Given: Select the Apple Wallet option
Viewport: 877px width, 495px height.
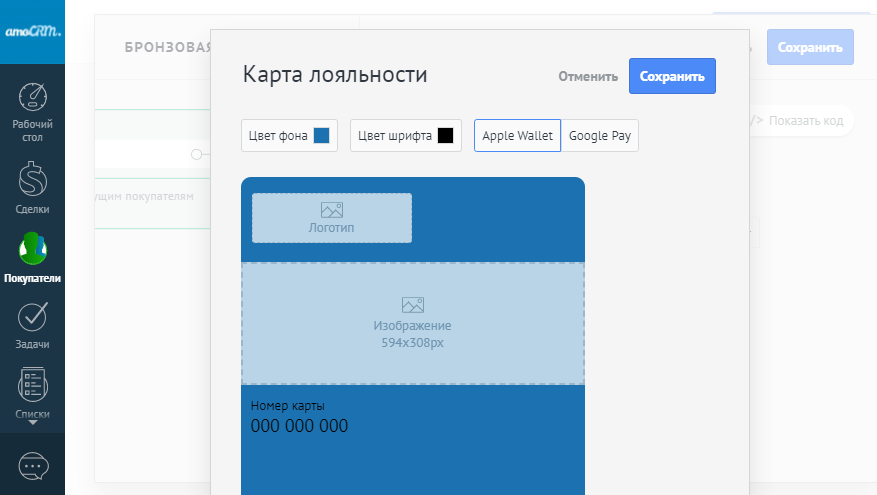Looking at the screenshot, I should coord(517,136).
